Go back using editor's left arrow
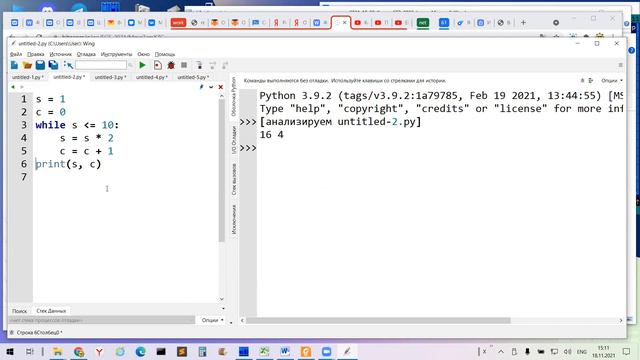 [x=13, y=87]
